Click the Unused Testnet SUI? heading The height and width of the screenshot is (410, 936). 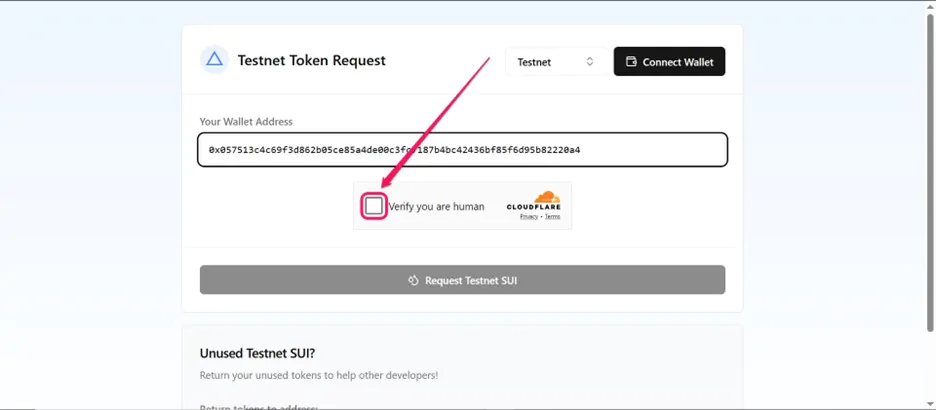tap(257, 353)
